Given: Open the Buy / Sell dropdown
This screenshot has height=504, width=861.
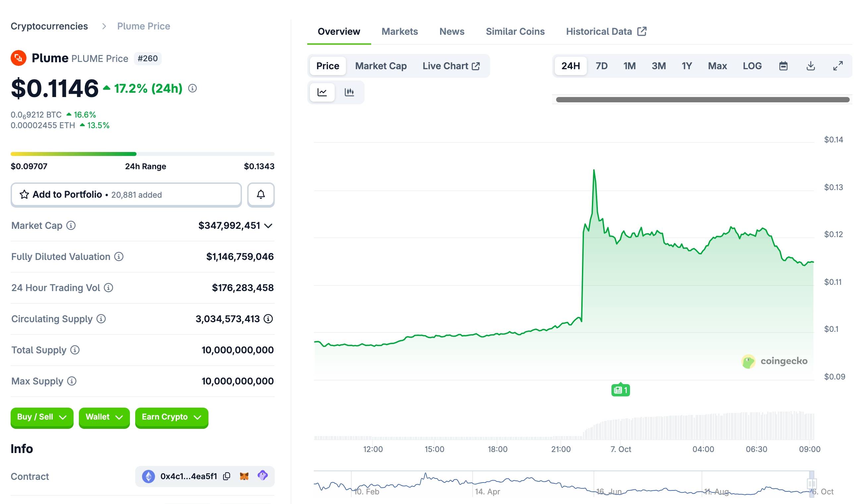Looking at the screenshot, I should pos(42,417).
